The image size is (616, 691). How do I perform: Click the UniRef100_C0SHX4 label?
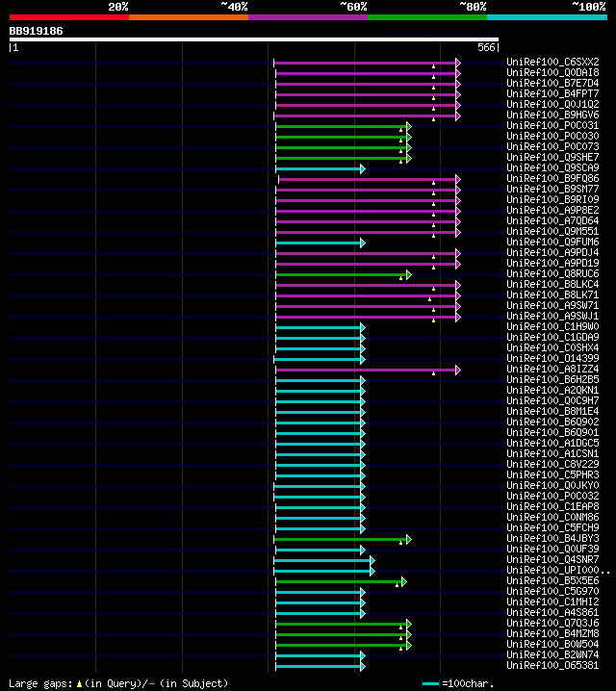(x=552, y=347)
